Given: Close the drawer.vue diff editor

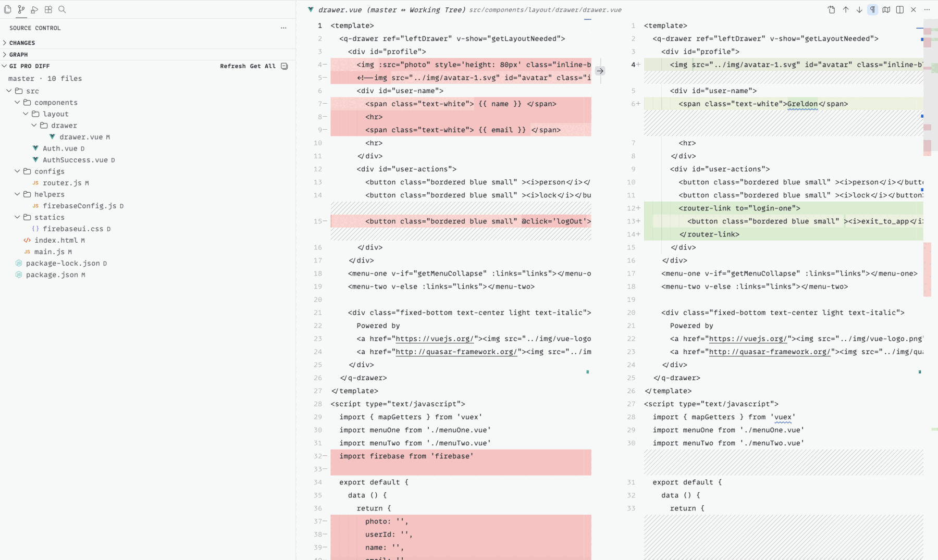Looking at the screenshot, I should (914, 10).
